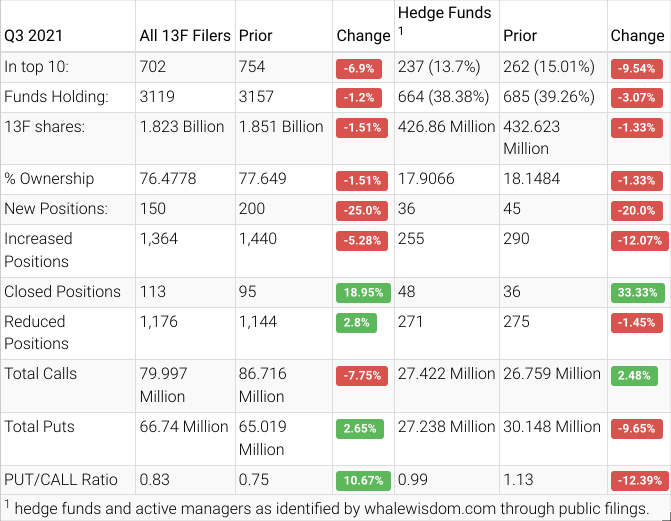Click the Total Puts row label
This screenshot has height=521, width=671.
[40, 427]
